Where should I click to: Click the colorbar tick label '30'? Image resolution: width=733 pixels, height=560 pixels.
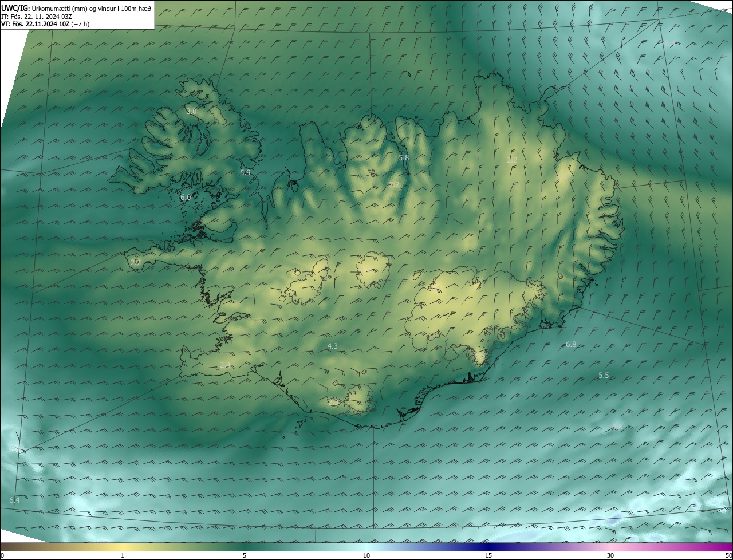click(x=610, y=555)
